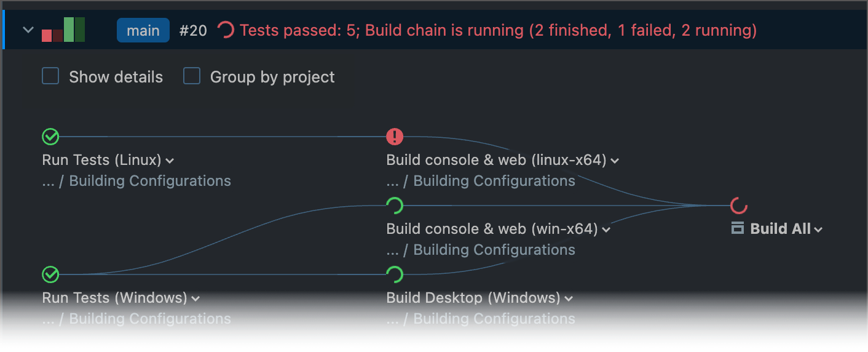Click the running spinner above Build Desktop (Windows)
The height and width of the screenshot is (352, 868).
(x=394, y=274)
